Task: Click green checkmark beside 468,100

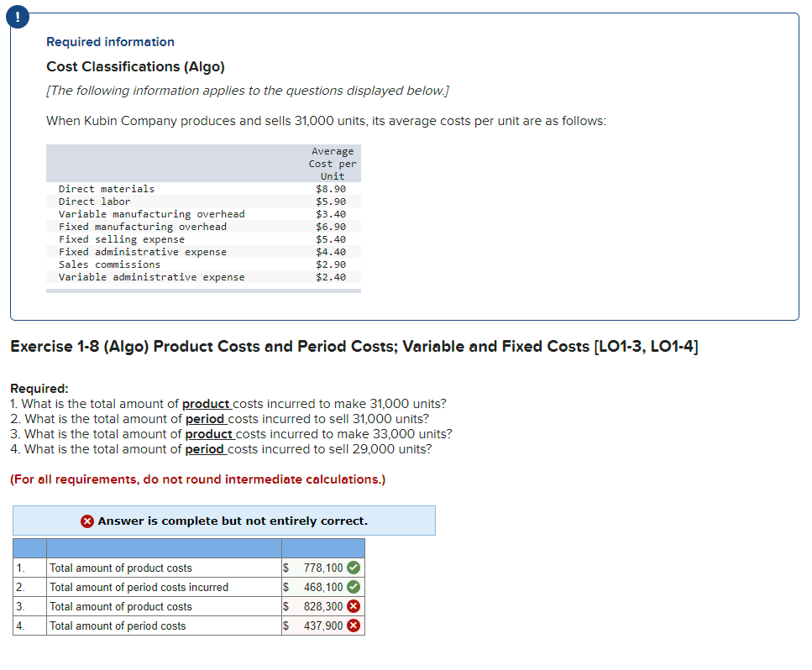Action: (354, 587)
